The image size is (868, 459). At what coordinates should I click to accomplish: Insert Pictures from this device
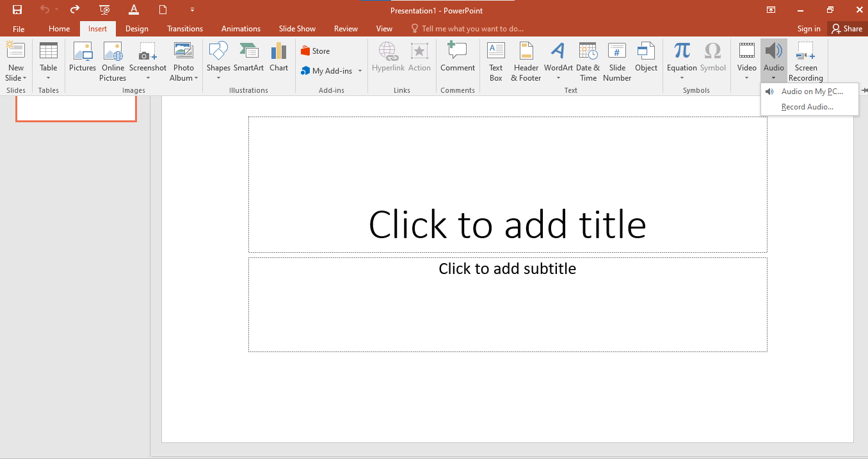[83, 58]
